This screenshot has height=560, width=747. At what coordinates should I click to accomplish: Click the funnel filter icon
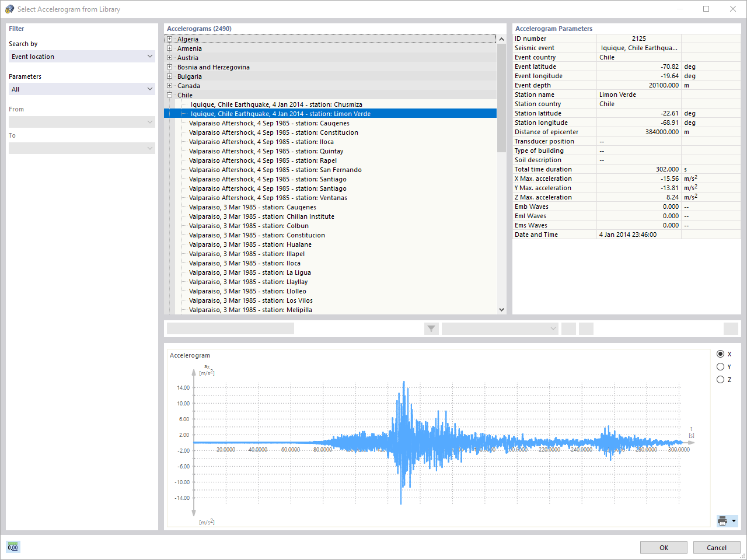pos(431,328)
